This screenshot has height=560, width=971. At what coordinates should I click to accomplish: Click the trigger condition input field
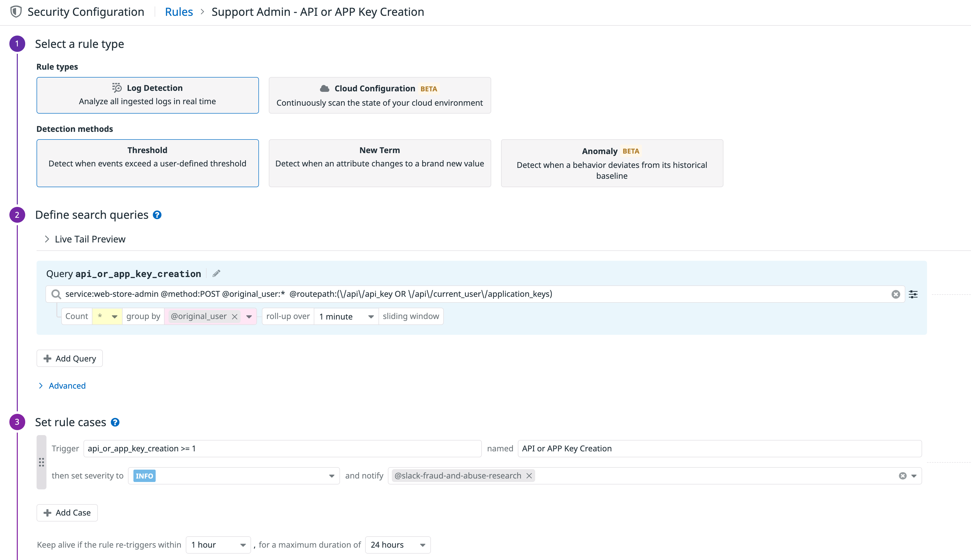[282, 448]
